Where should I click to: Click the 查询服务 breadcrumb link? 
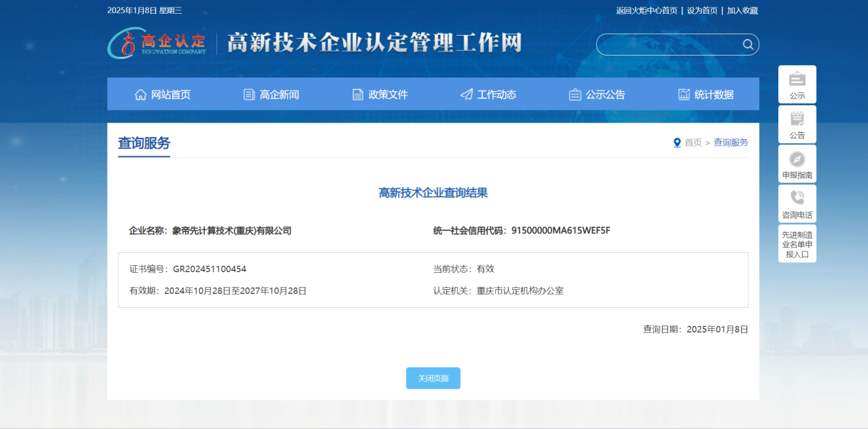coord(731,143)
